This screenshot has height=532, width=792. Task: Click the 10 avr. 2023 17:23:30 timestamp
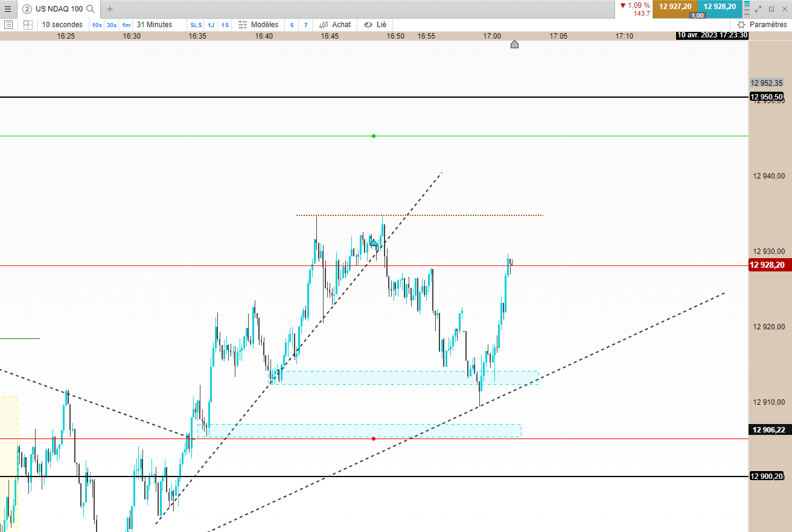click(712, 35)
